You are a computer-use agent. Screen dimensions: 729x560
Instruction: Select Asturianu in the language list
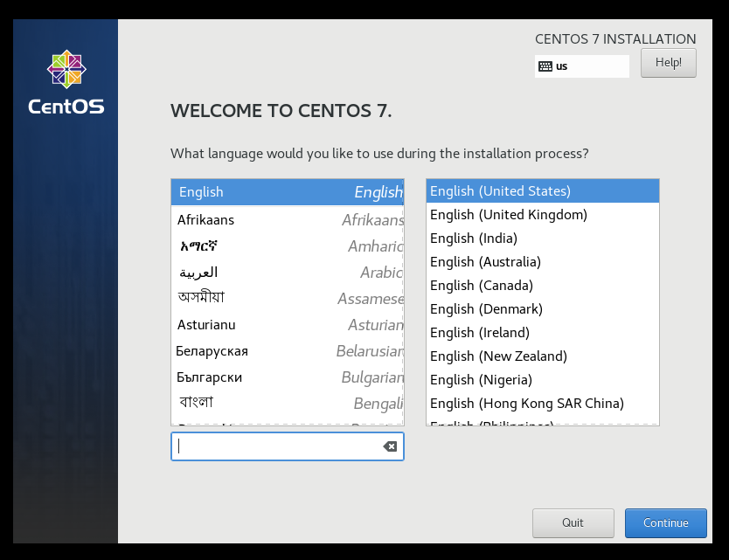point(288,325)
